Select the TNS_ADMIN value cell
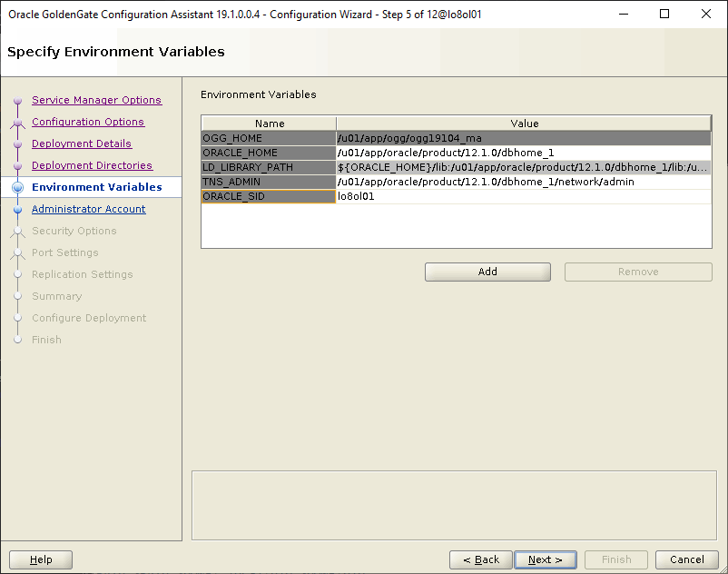This screenshot has height=574, width=728. (x=523, y=182)
